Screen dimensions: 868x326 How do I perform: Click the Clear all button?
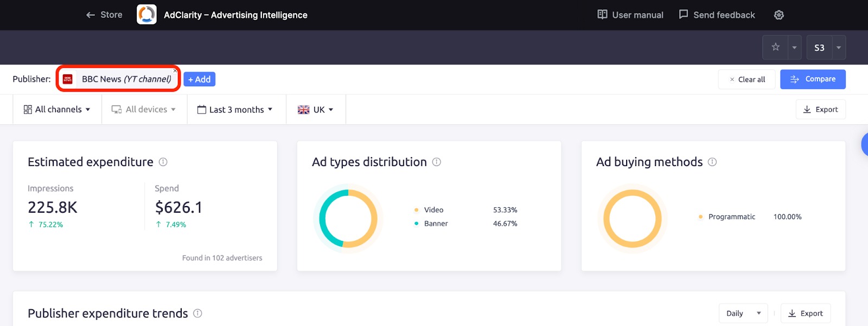[747, 79]
